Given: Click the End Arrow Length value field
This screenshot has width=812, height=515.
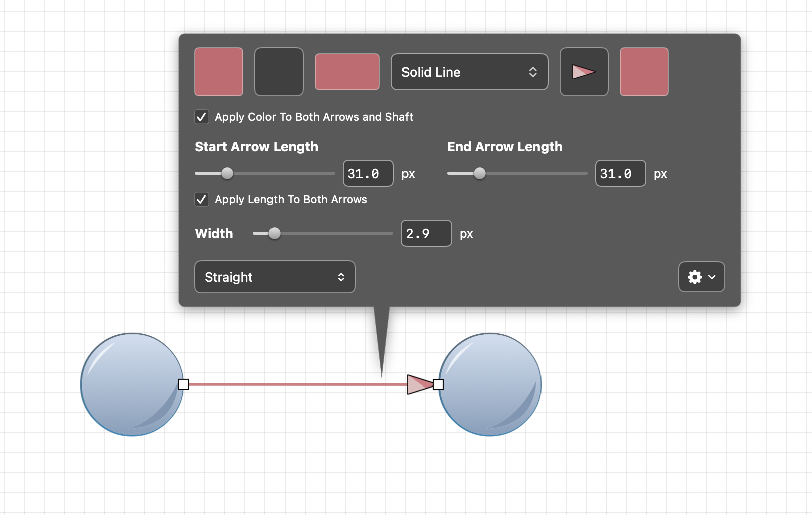Looking at the screenshot, I should 620,174.
